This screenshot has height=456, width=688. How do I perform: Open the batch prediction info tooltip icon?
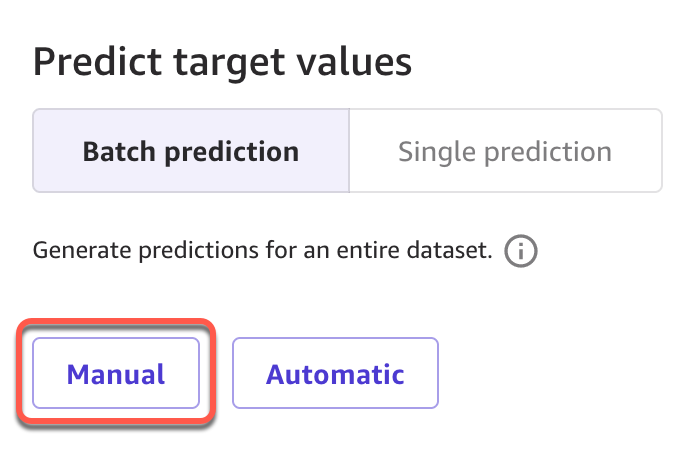[x=521, y=251]
